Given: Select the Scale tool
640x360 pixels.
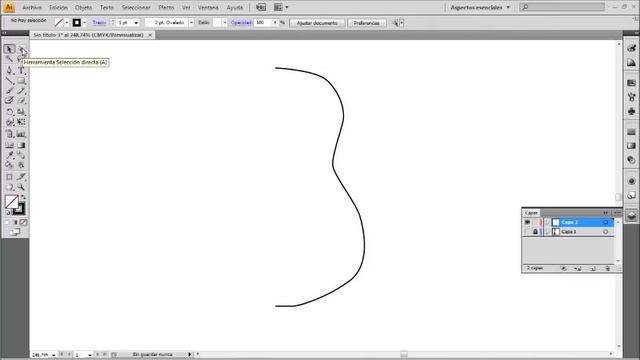Looking at the screenshot, I should click(21, 111).
